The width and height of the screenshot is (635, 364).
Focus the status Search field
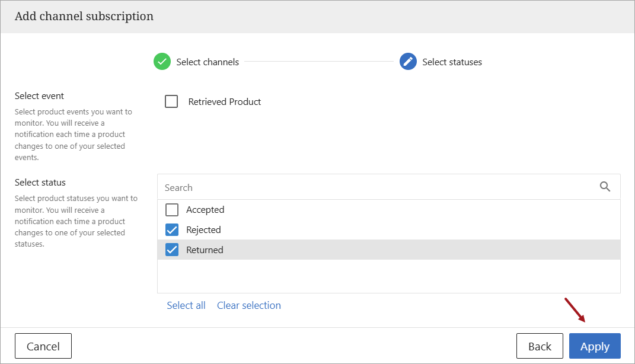(x=374, y=187)
